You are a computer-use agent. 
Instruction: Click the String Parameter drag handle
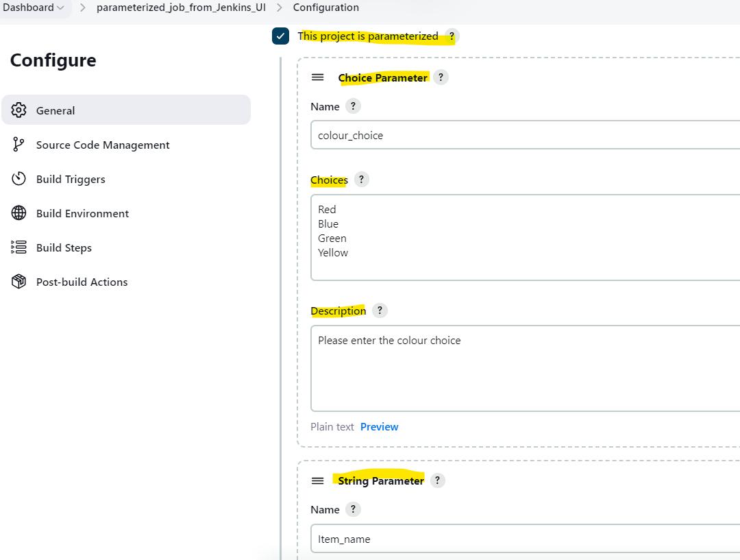point(318,480)
